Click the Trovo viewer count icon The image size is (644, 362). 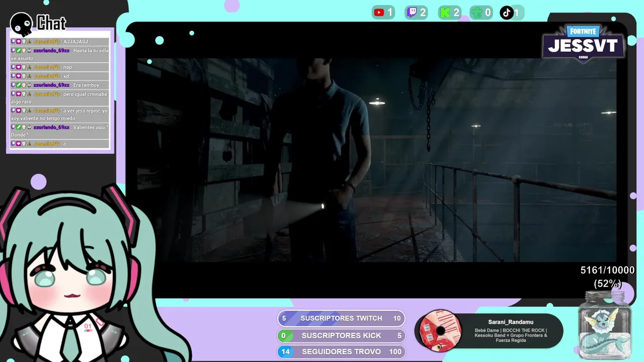click(477, 13)
